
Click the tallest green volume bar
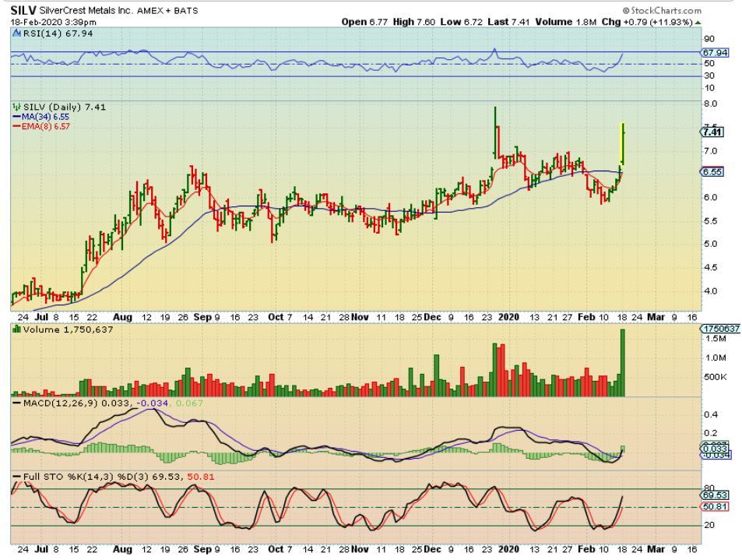[623, 362]
